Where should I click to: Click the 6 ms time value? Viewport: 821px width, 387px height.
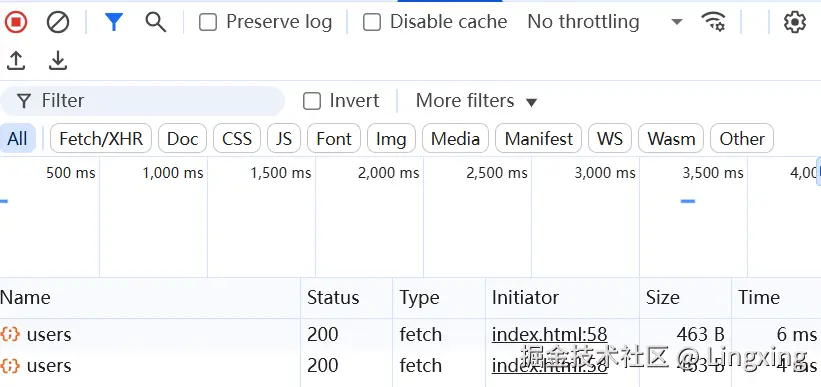[x=797, y=334]
